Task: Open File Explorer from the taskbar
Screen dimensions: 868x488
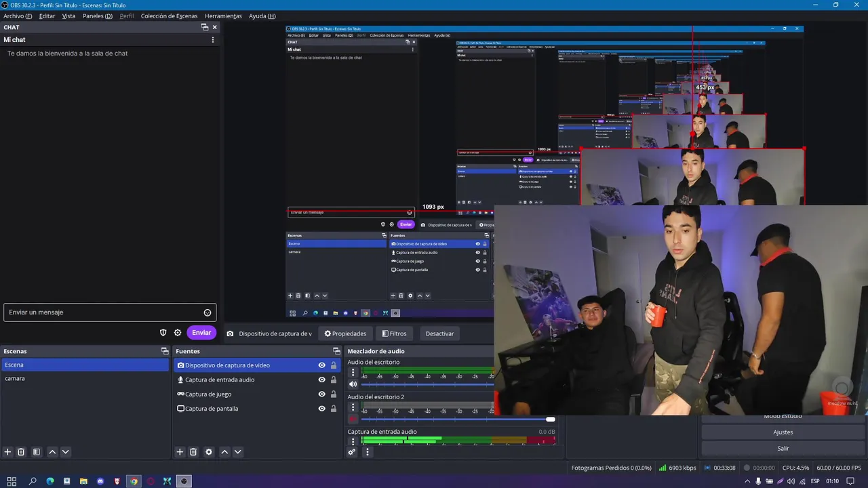Action: (x=83, y=481)
